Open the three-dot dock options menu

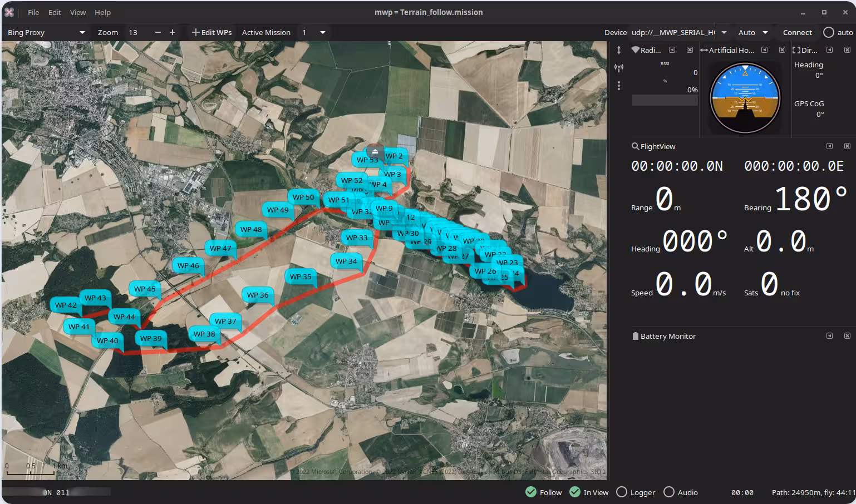click(618, 86)
